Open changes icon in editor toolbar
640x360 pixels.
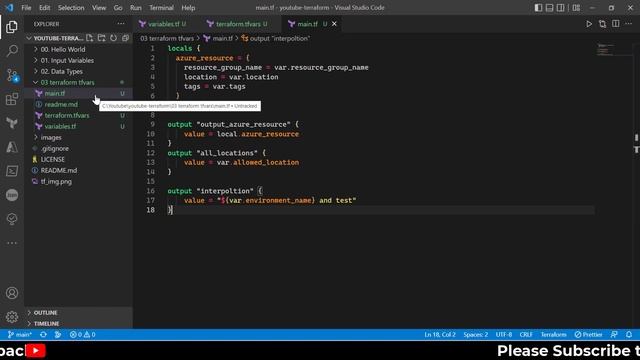pos(602,24)
